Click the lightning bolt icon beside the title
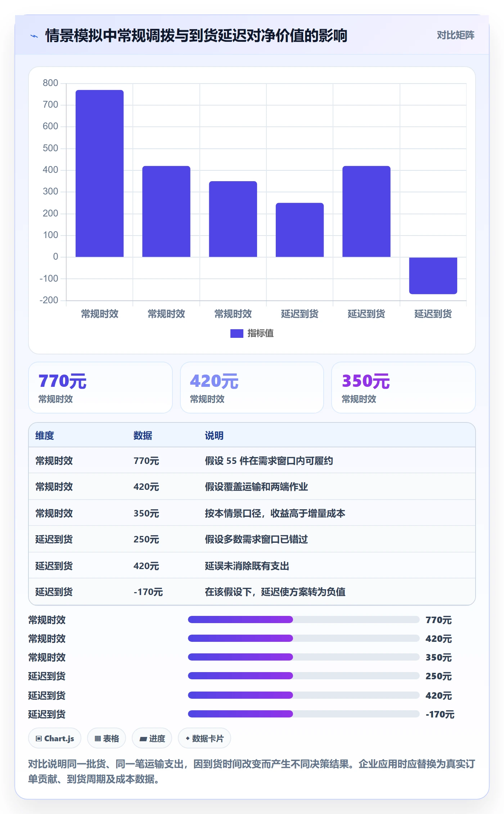This screenshot has width=504, height=814. pyautogui.click(x=34, y=36)
